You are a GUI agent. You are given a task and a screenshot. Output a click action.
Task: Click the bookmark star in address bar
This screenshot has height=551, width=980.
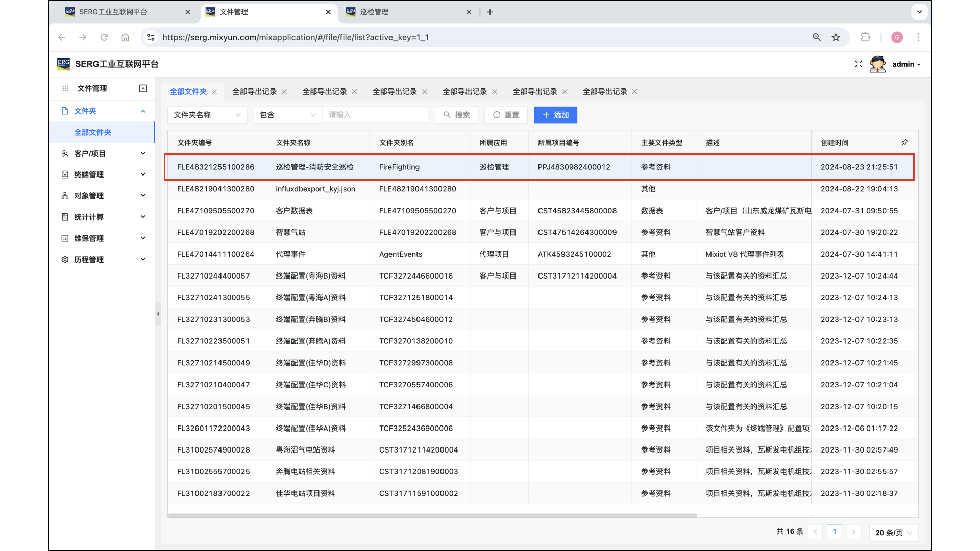click(x=836, y=37)
